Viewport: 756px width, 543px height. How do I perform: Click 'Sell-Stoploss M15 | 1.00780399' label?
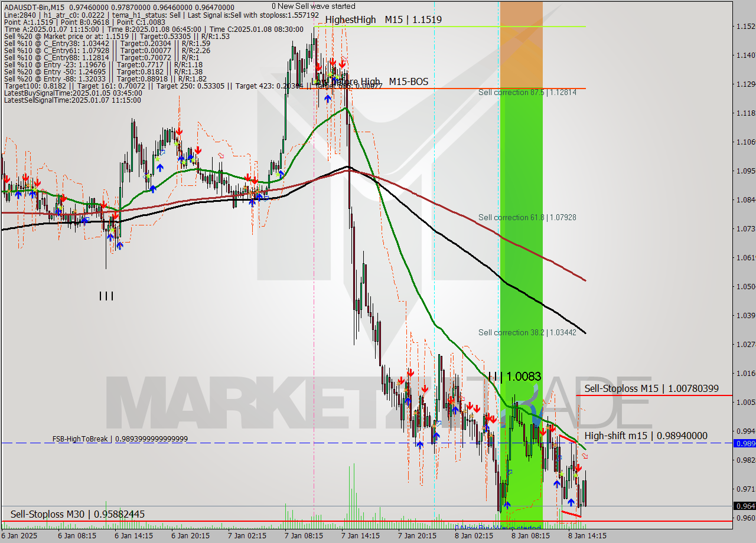click(651, 388)
